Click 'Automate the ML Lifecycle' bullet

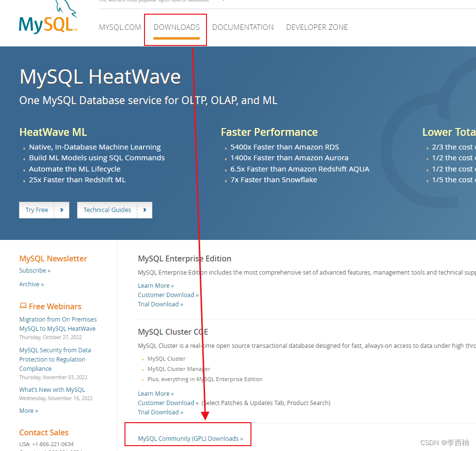(75, 169)
